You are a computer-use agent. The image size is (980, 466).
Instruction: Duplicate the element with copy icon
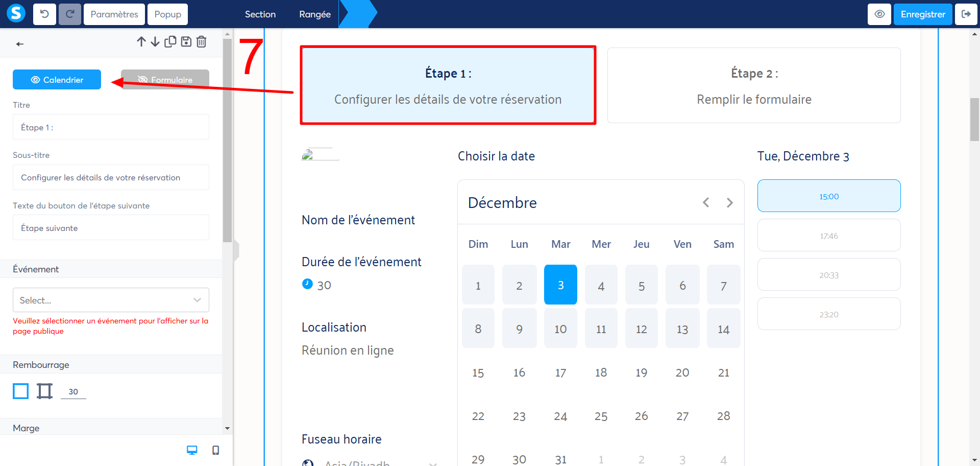pos(170,42)
